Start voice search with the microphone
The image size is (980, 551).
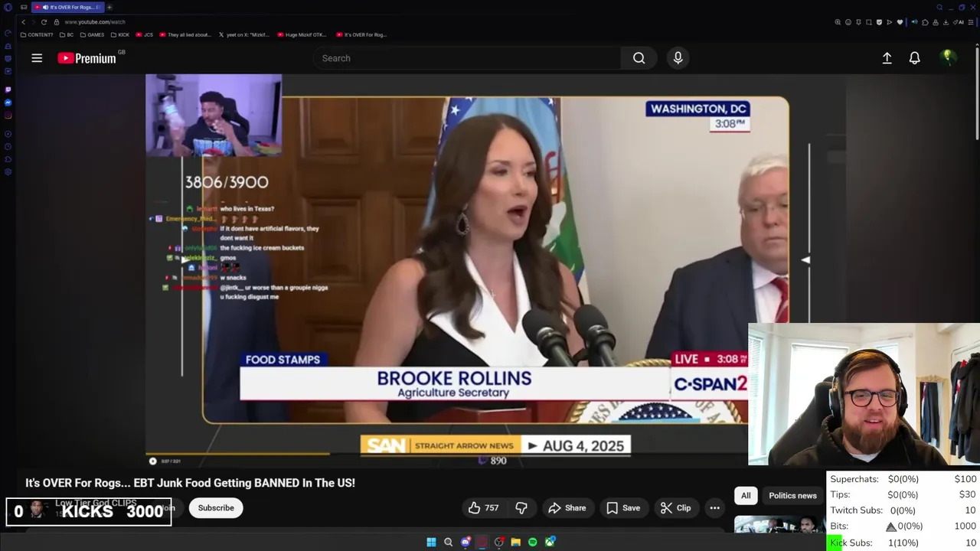coord(678,58)
